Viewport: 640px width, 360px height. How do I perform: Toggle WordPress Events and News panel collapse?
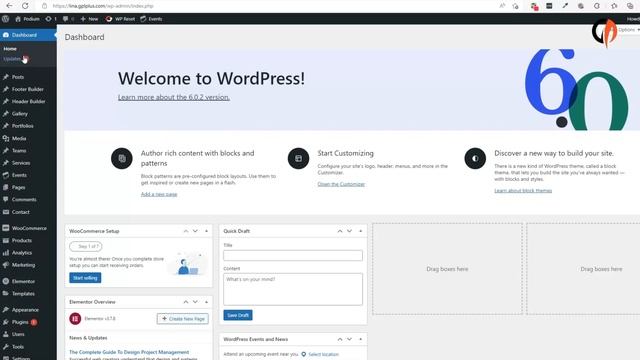360,339
